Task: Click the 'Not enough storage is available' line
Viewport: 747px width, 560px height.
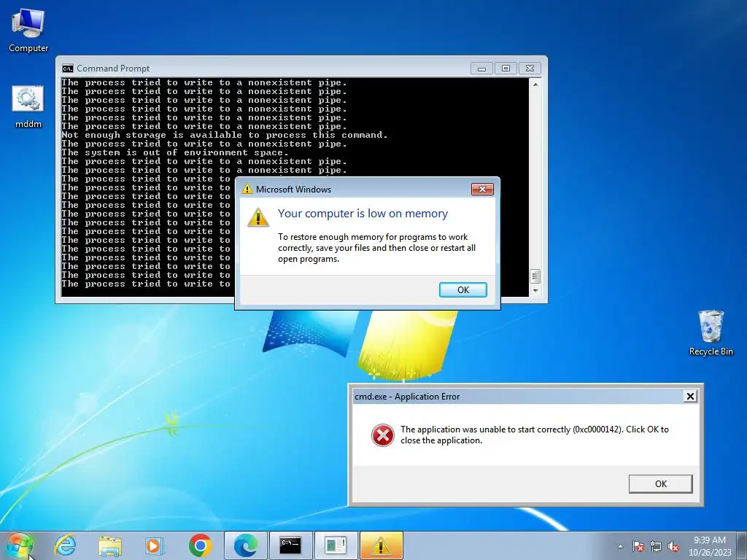Action: (225, 135)
